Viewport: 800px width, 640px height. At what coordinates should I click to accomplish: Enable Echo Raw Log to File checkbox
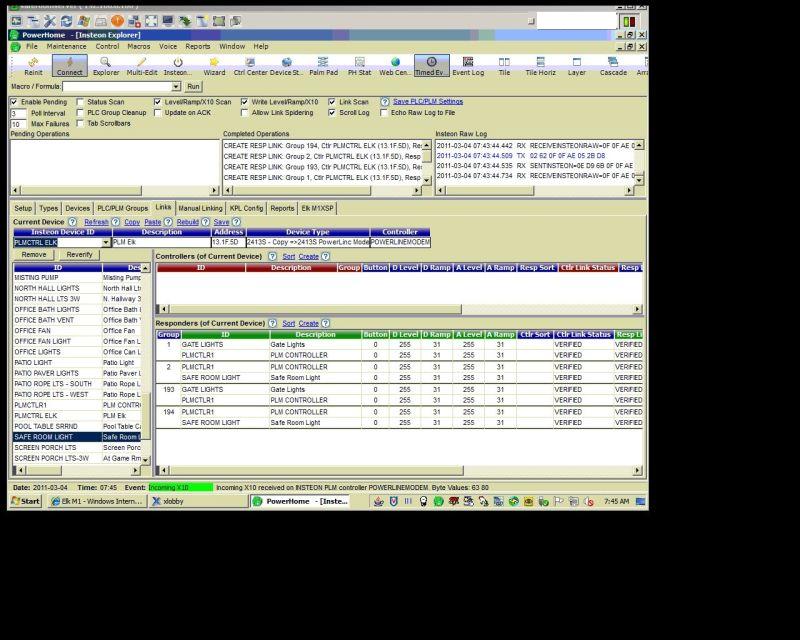click(384, 113)
